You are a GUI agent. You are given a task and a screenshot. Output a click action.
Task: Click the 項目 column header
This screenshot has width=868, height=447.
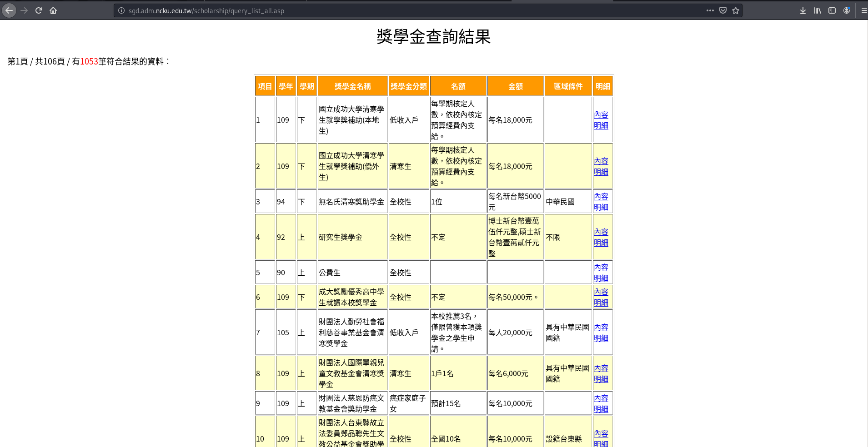265,86
